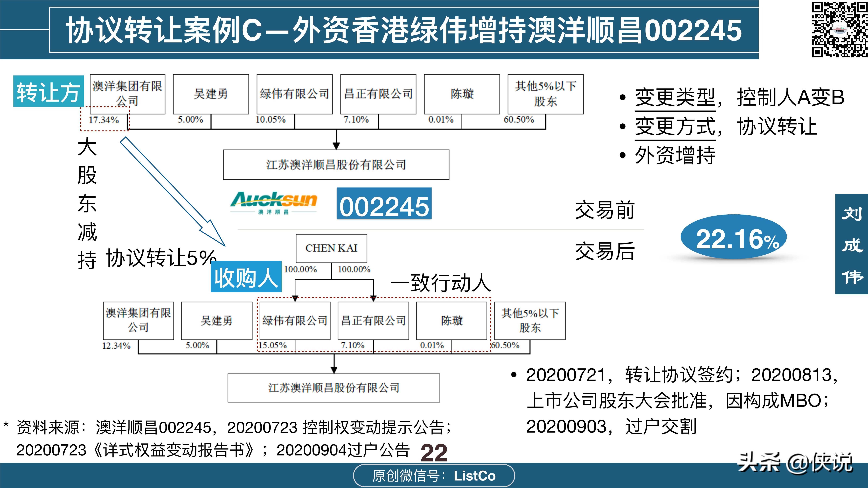
Task: Click the top '60.50%' percentage
Action: click(519, 120)
